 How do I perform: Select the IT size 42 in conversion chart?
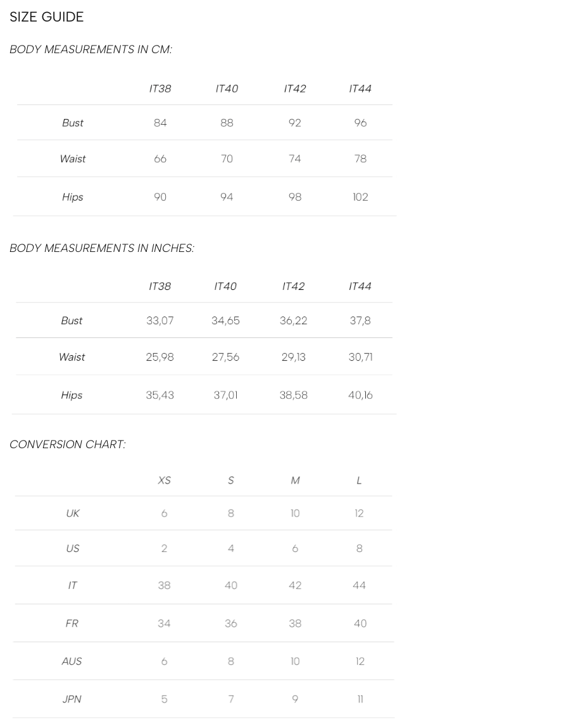point(295,586)
